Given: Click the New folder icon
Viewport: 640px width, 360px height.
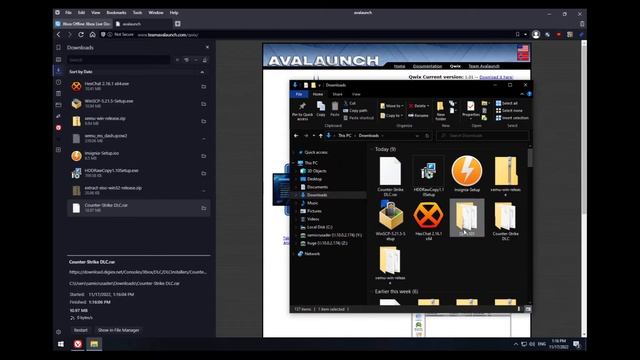Looking at the screenshot, I should (x=440, y=107).
